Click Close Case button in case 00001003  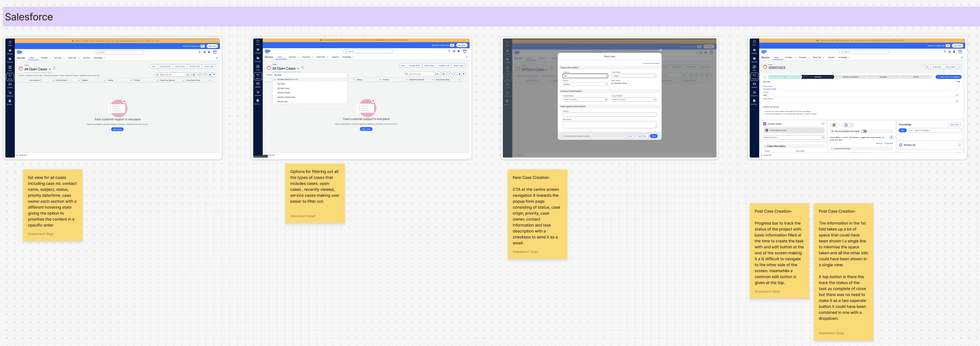(x=937, y=67)
